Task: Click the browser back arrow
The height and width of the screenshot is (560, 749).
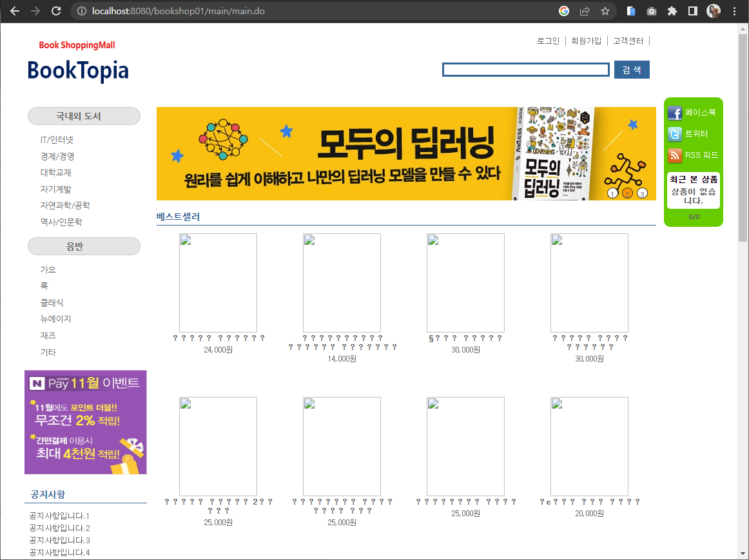Action: [15, 11]
